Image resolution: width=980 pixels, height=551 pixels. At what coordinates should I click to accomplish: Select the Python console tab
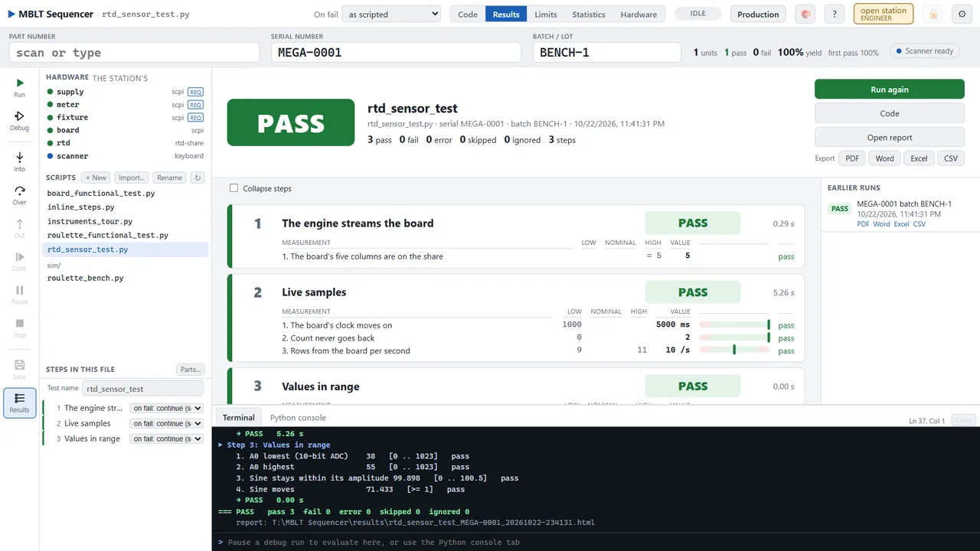[298, 418]
